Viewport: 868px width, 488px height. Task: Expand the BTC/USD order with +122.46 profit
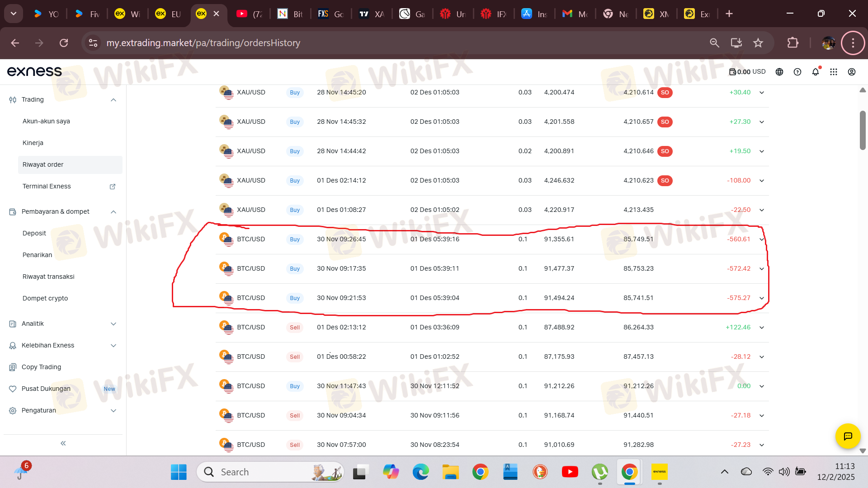762,328
